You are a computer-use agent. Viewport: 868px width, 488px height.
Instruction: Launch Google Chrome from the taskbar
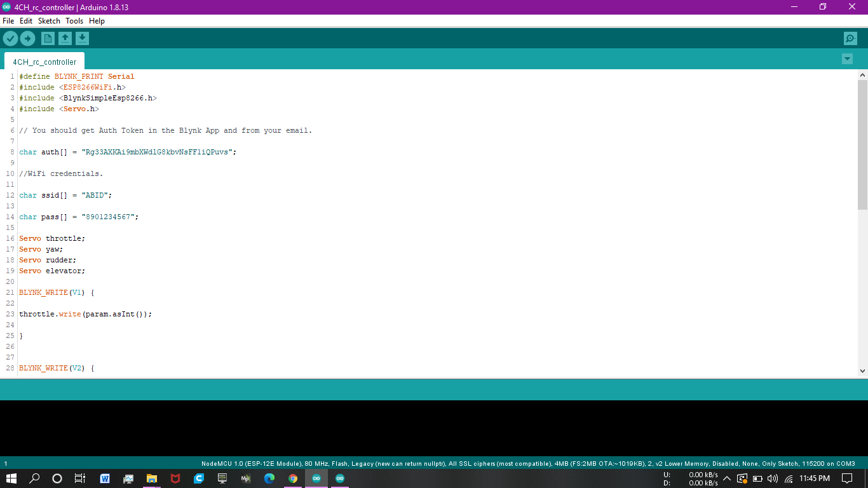pos(293,478)
